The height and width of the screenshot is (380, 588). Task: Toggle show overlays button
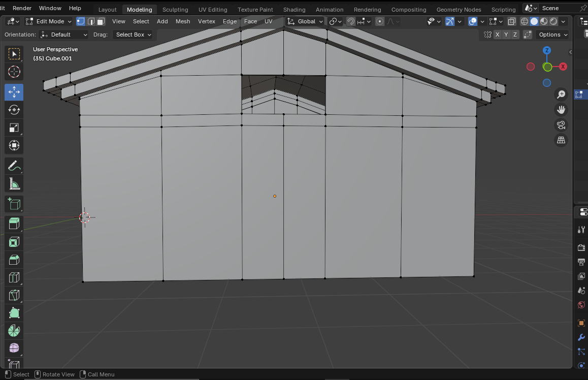473,21
